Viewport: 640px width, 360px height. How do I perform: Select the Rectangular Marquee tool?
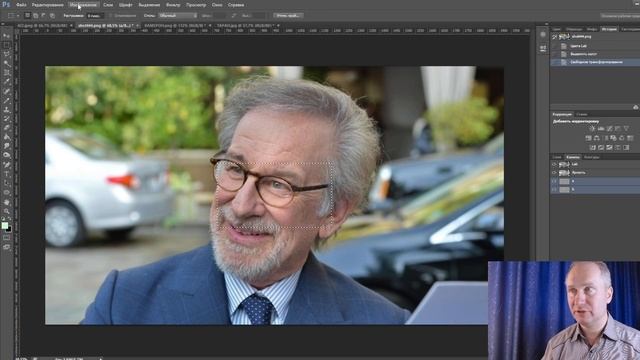[7, 45]
